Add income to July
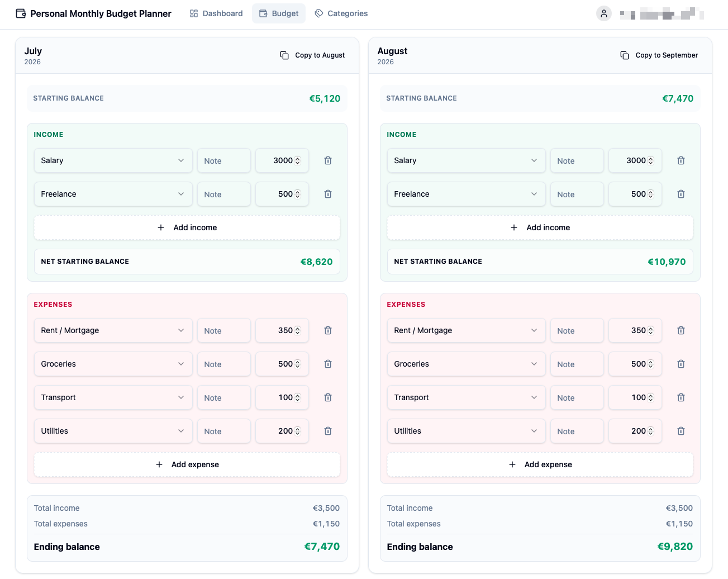The height and width of the screenshot is (579, 728). coord(187,227)
